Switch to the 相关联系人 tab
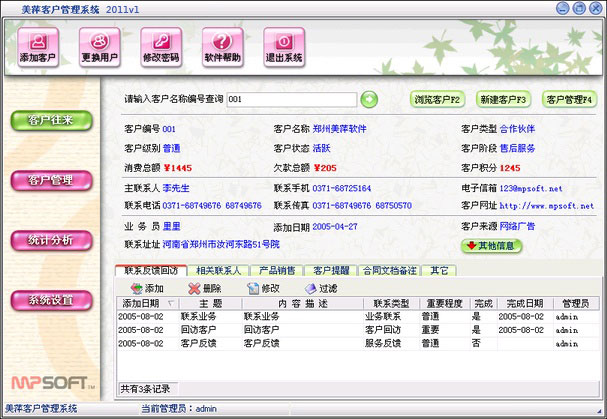Viewport: 607px width, 419px height. (216, 271)
